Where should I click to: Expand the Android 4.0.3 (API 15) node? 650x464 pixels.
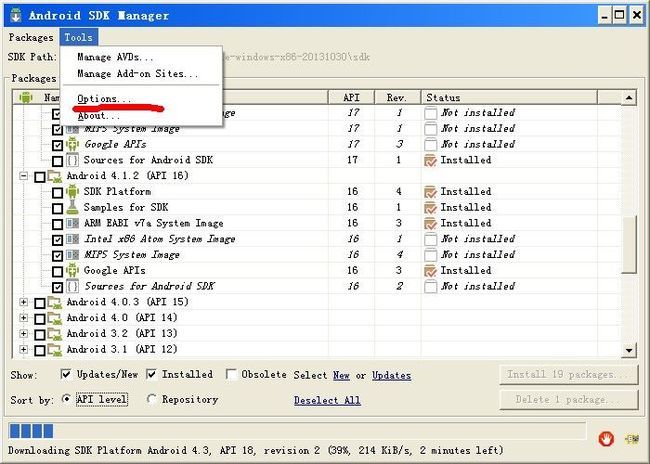pos(24,302)
